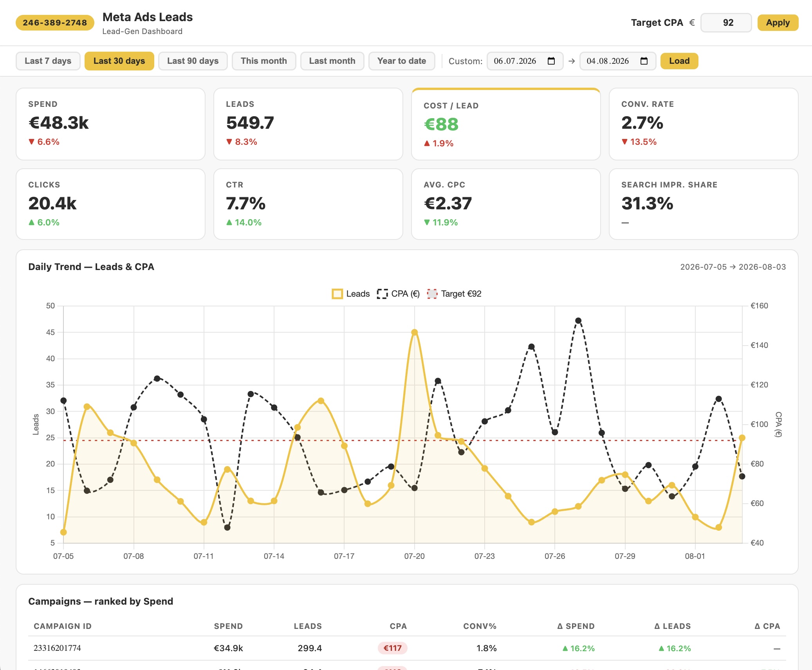This screenshot has height=670, width=812.
Task: Switch to Last month range
Action: coord(332,61)
